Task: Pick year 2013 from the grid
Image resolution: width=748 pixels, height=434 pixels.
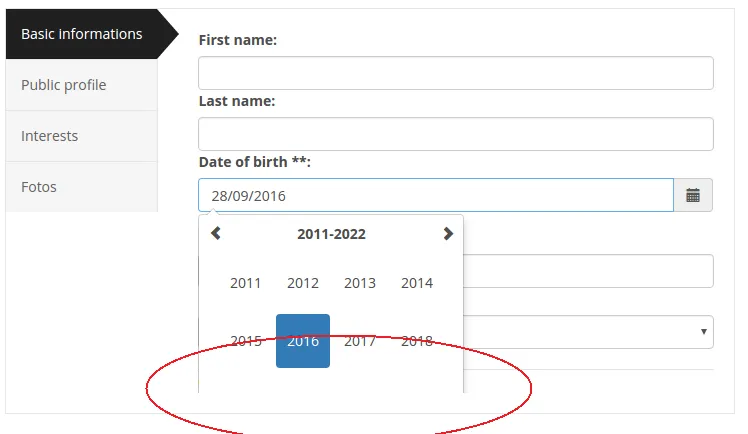Action: pyautogui.click(x=360, y=283)
